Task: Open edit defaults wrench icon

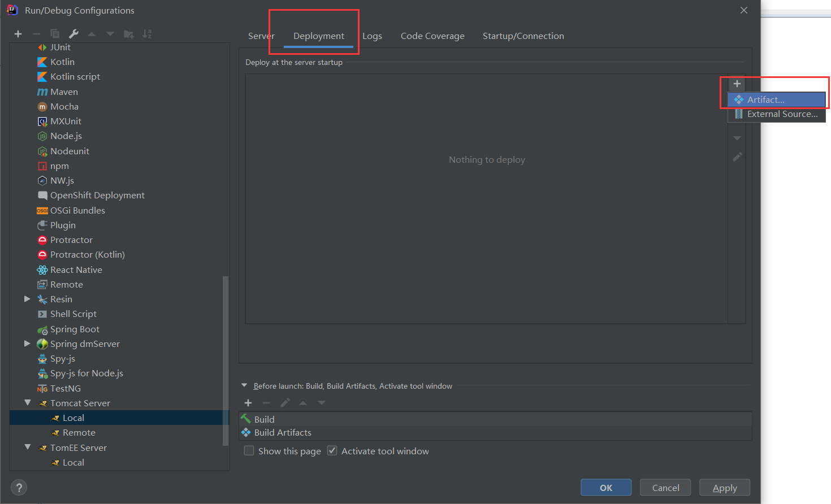Action: (73, 34)
